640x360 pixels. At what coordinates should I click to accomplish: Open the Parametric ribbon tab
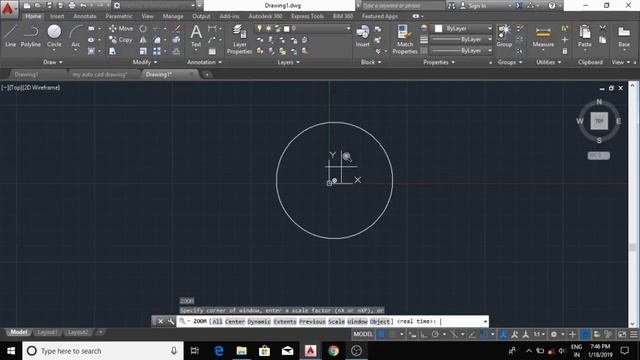click(119, 16)
